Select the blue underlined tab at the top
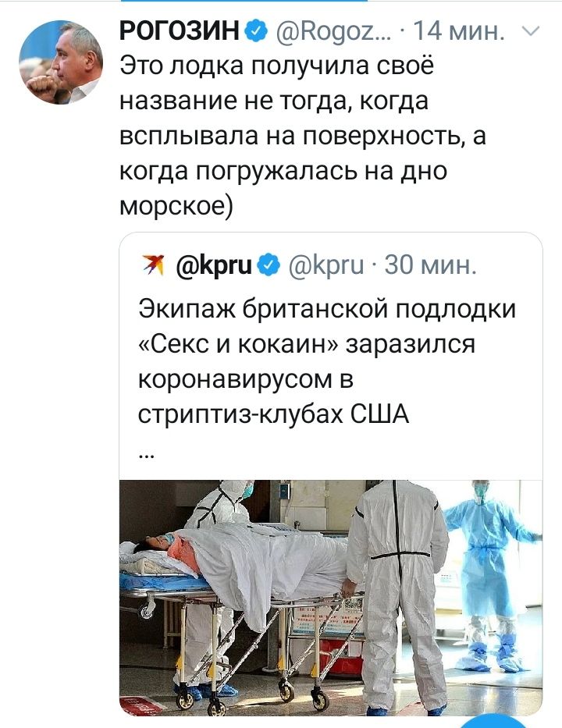The image size is (562, 728). coord(244,1)
